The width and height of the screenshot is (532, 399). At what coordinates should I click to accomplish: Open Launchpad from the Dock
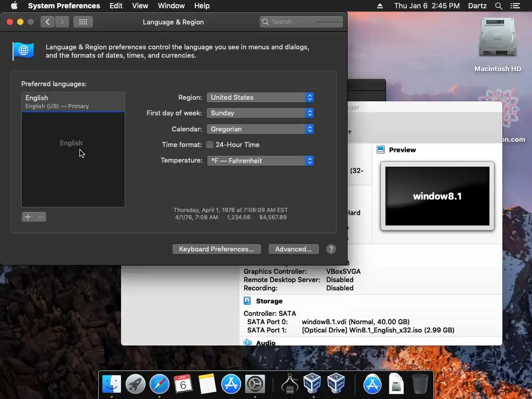pyautogui.click(x=136, y=384)
